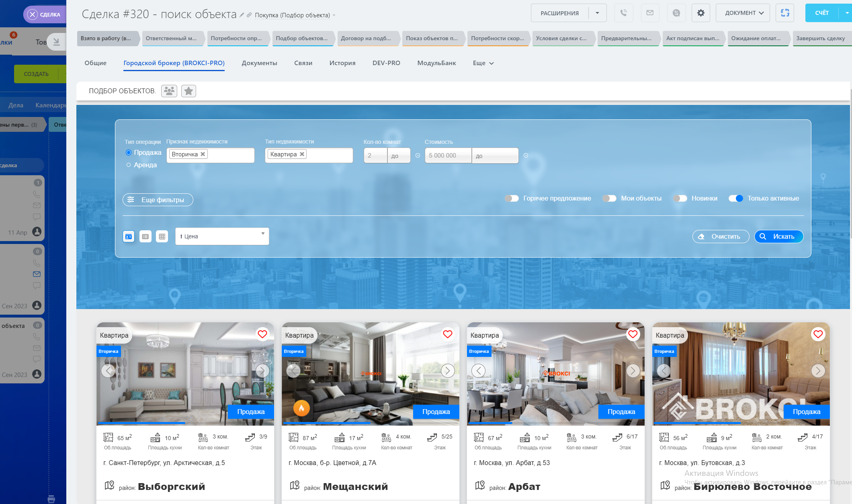Switch to the Документы tab
Screen dimensions: 852x504
(x=259, y=63)
